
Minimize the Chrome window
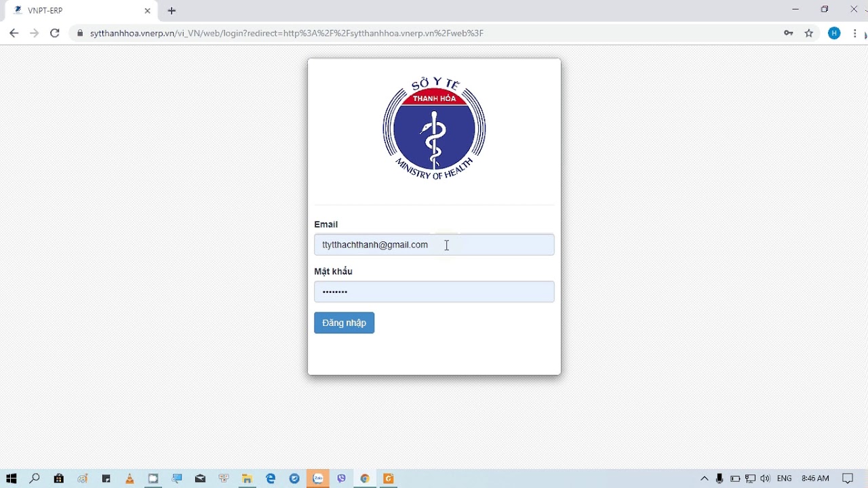tap(795, 9)
